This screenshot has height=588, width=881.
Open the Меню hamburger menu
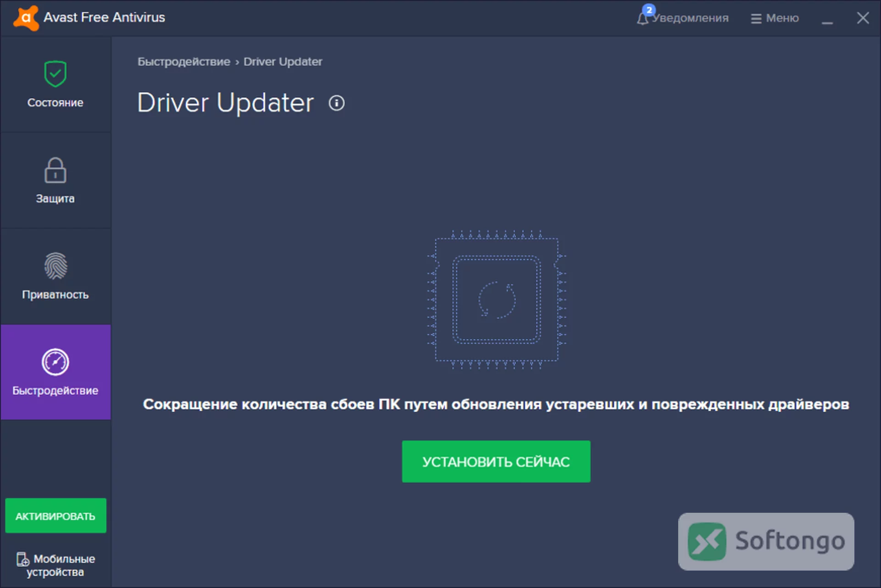775,18
